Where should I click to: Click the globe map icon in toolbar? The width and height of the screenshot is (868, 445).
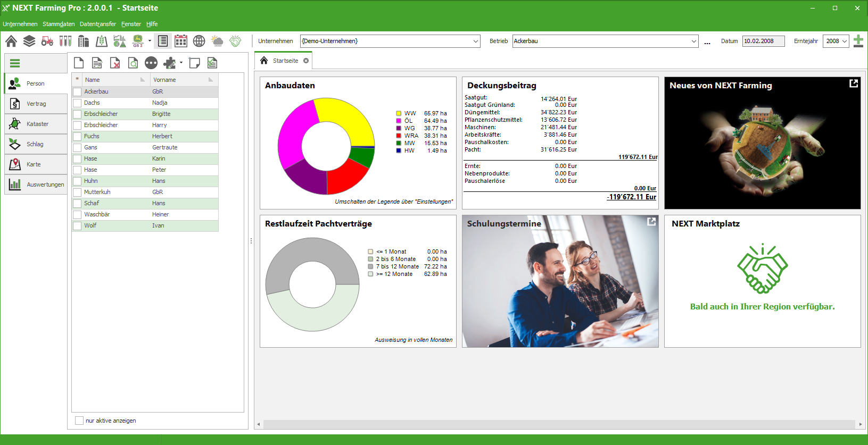(199, 41)
